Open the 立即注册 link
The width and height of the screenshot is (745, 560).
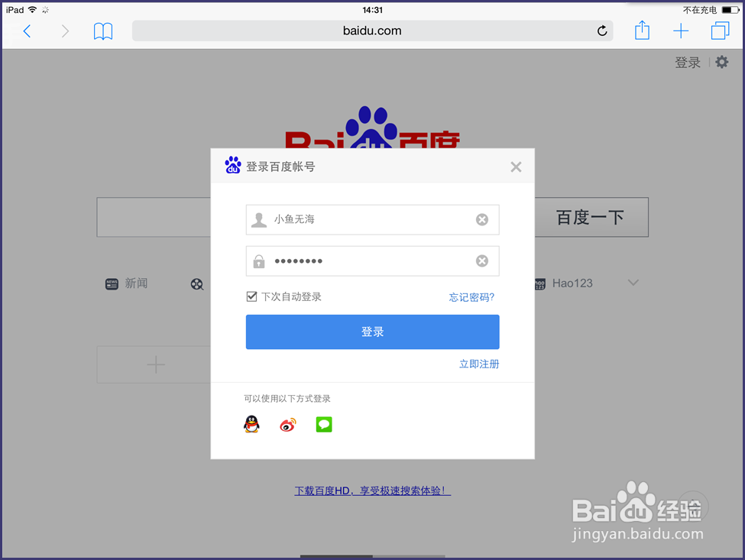[479, 364]
